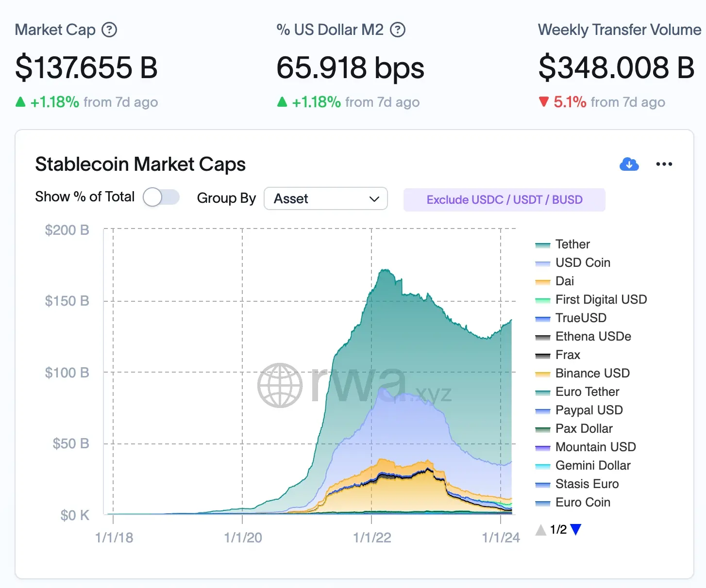
Task: Toggle Ethena USDe legend entry
Action: tap(583, 336)
